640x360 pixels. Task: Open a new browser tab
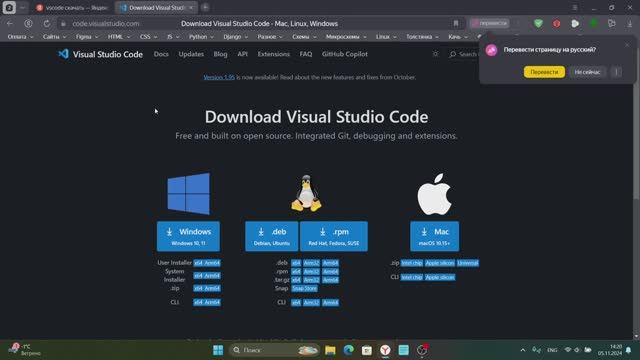coord(205,7)
